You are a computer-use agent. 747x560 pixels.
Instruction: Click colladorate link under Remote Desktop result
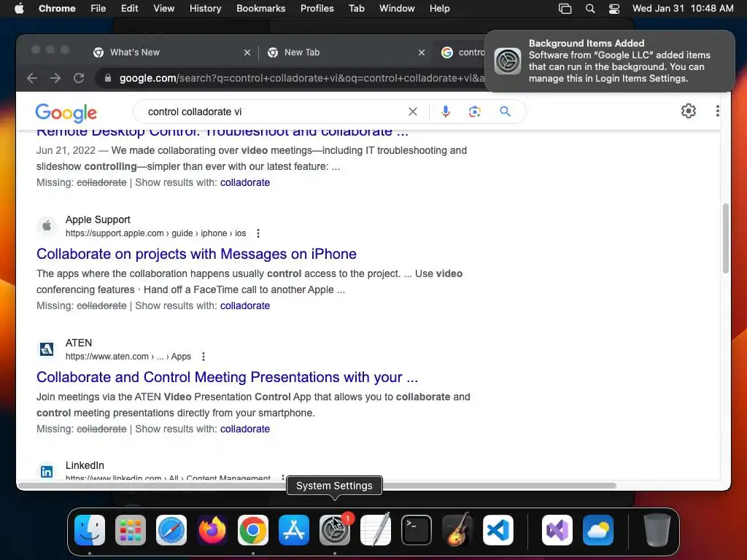[x=245, y=182]
